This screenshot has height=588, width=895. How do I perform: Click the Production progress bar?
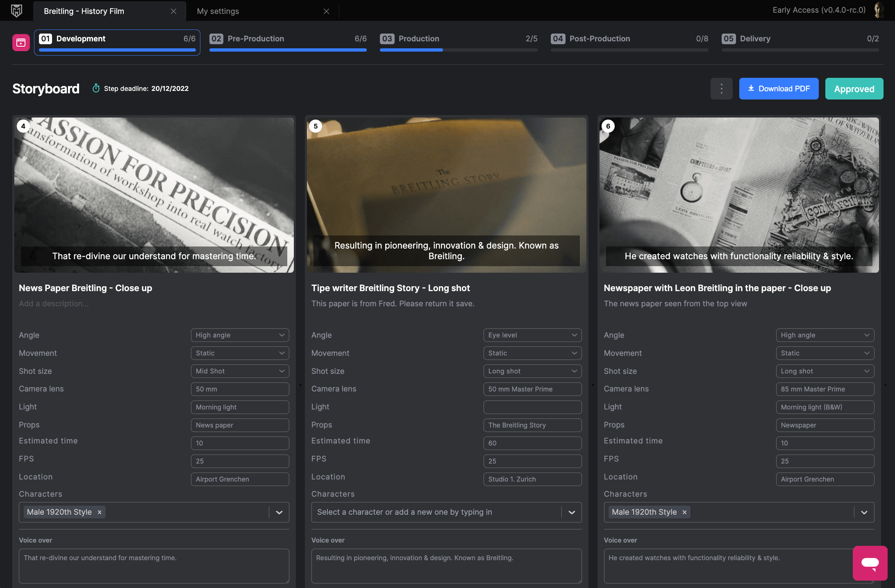click(x=459, y=50)
